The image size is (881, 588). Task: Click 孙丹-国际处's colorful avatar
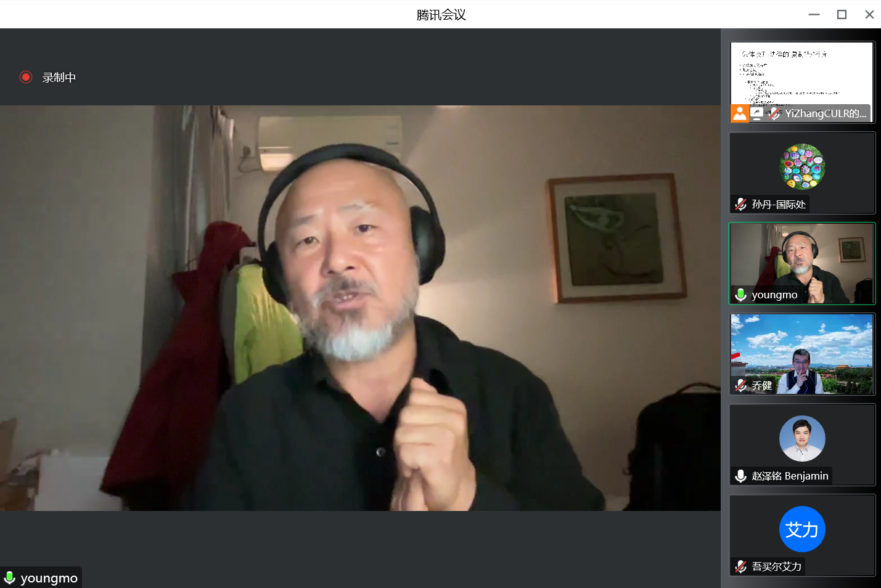pyautogui.click(x=802, y=167)
